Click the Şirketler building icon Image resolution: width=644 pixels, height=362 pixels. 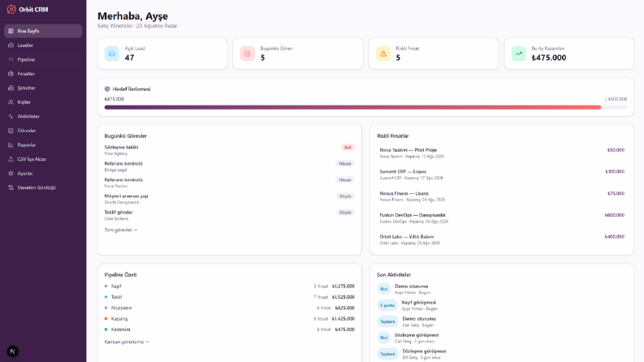click(x=11, y=88)
